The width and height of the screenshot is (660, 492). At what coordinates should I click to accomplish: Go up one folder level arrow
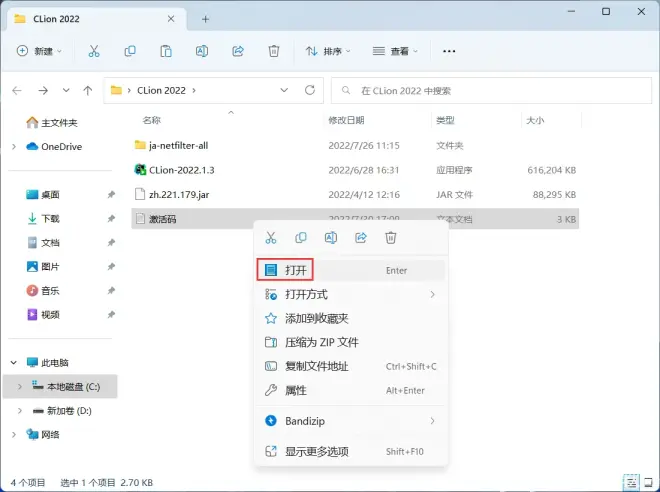click(x=88, y=90)
